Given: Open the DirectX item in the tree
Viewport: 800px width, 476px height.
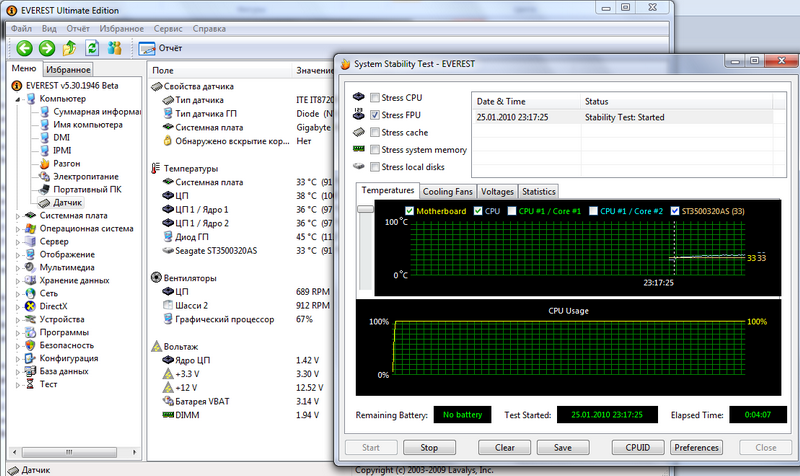Looking at the screenshot, I should click(54, 306).
